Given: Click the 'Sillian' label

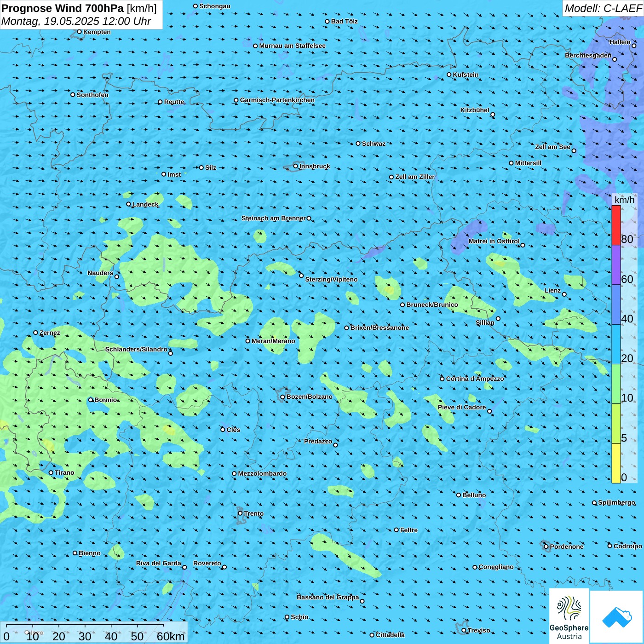Looking at the screenshot, I should 485,322.
